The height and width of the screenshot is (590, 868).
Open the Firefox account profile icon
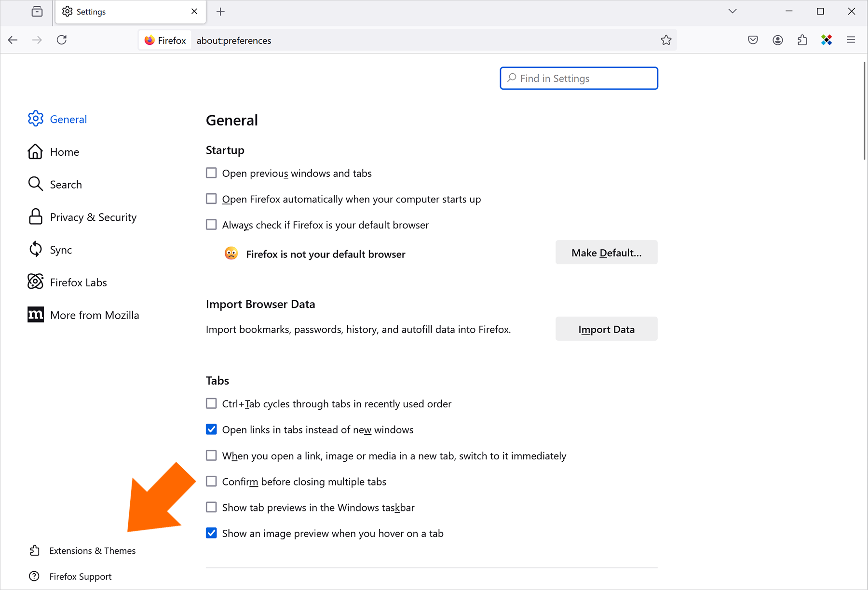[777, 40]
